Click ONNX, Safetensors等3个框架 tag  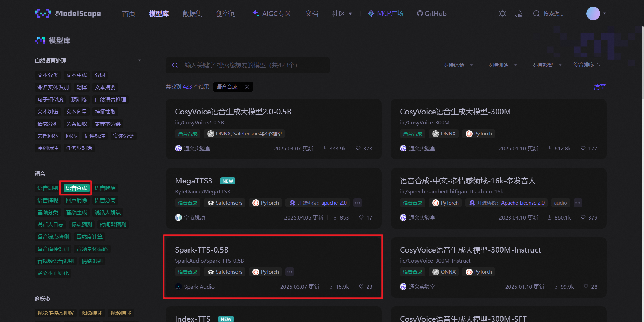[244, 134]
